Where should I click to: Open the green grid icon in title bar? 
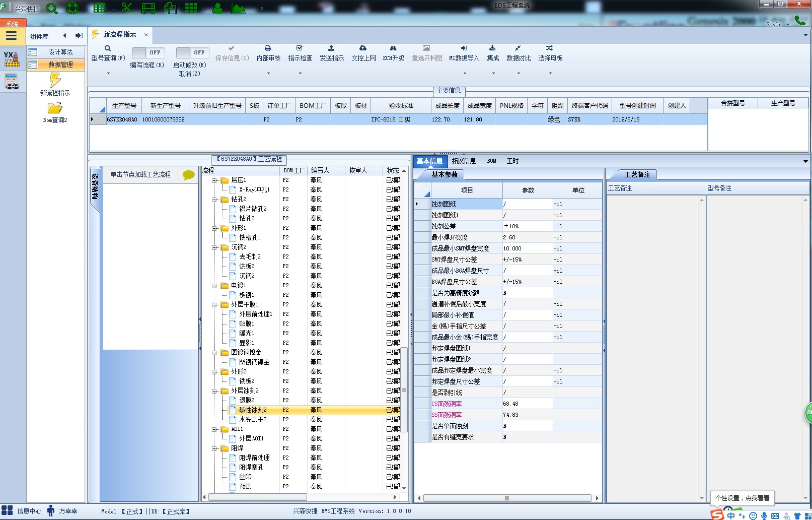point(191,8)
